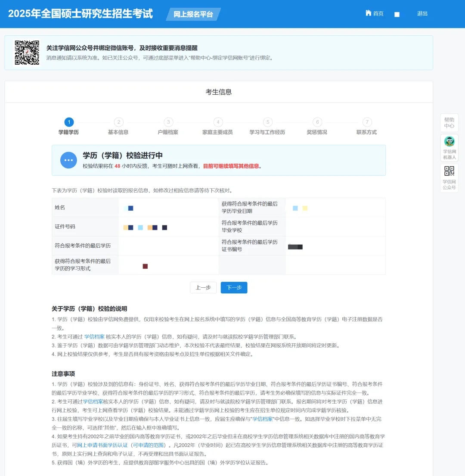Screen dimensions: 465x476
Task: Jump to step 4 家庭主要成员
Action: pyautogui.click(x=218, y=122)
